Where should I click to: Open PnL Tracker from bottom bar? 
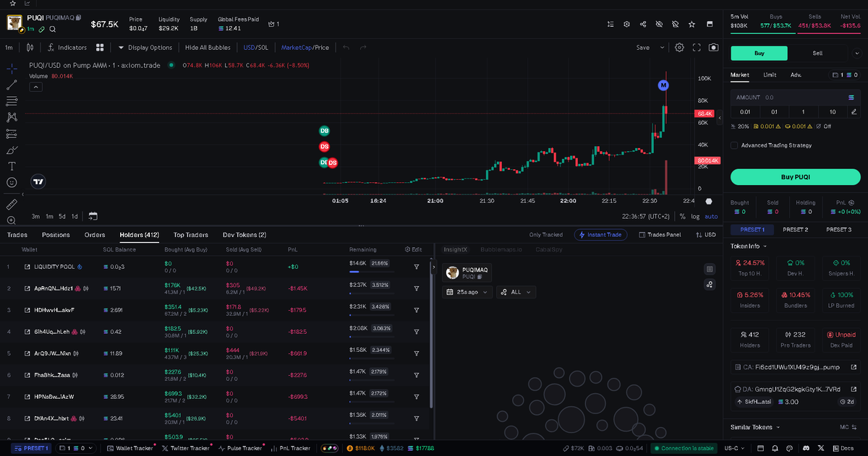pos(290,448)
